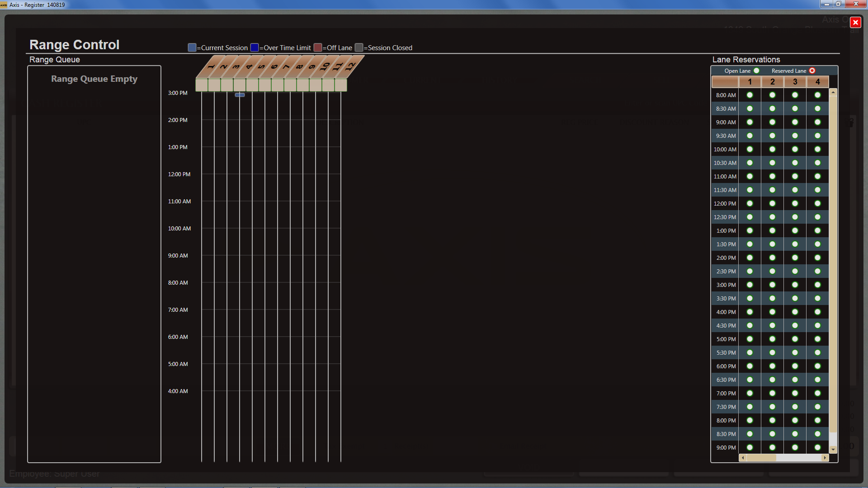The image size is (868, 488).
Task: Click reservation column header 1
Action: coord(750,82)
